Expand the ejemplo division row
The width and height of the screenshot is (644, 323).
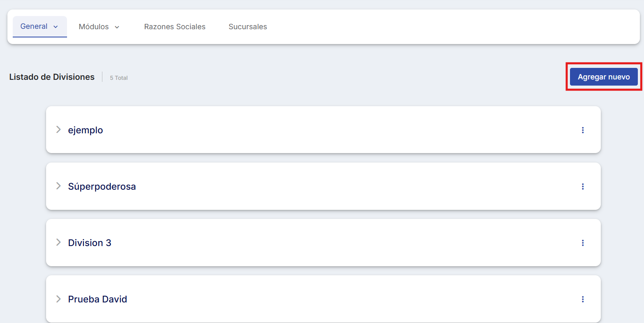[58, 130]
